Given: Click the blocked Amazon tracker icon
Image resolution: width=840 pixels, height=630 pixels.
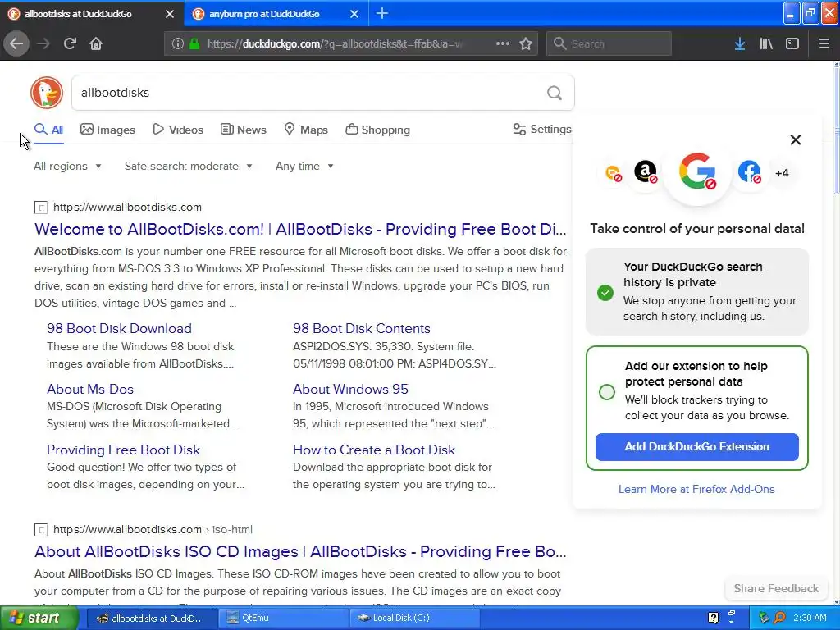Looking at the screenshot, I should click(646, 172).
